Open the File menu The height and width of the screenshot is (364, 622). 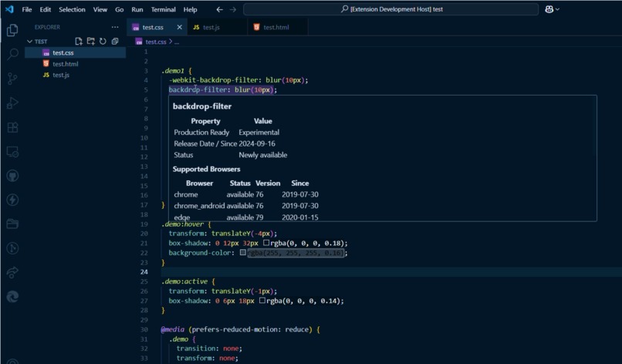[x=27, y=9]
